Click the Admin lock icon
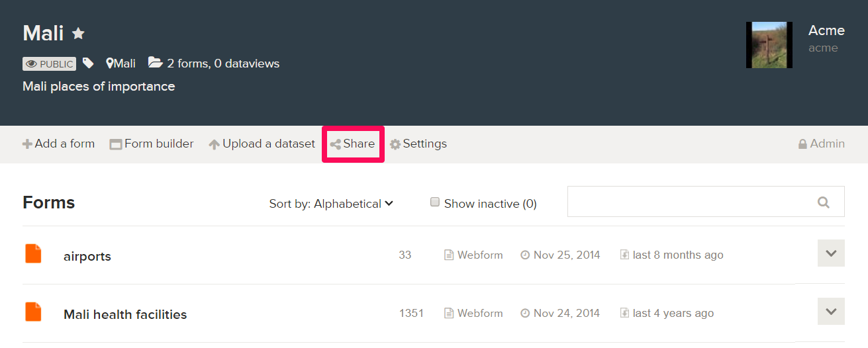The width and height of the screenshot is (868, 348). [x=802, y=144]
